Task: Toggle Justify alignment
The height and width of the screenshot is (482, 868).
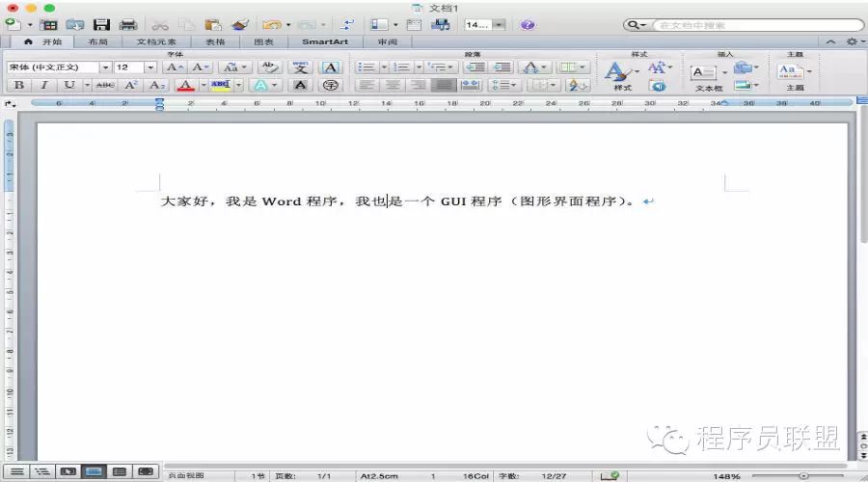Action: [x=444, y=85]
